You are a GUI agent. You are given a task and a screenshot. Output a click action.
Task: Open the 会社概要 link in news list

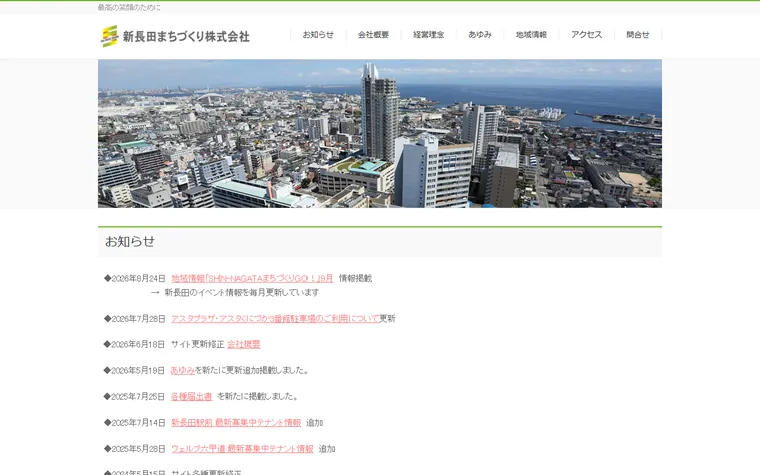coord(244,344)
